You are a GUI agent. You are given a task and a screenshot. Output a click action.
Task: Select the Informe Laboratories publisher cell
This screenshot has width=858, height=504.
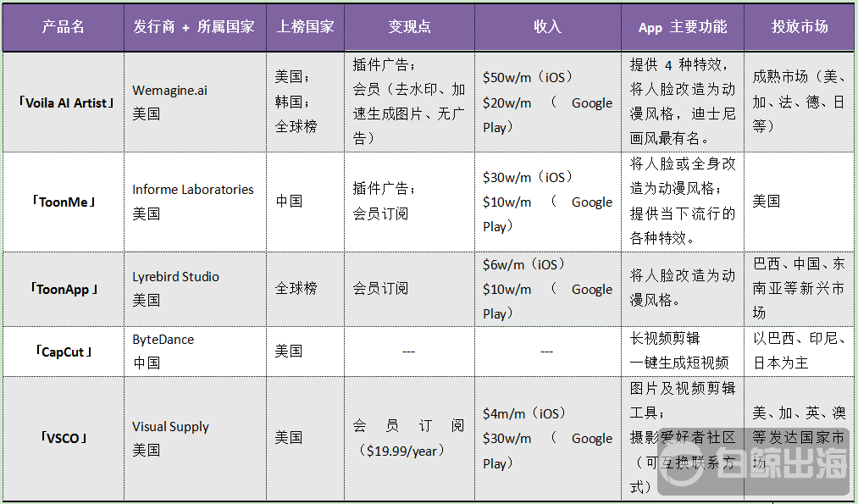pos(194,202)
